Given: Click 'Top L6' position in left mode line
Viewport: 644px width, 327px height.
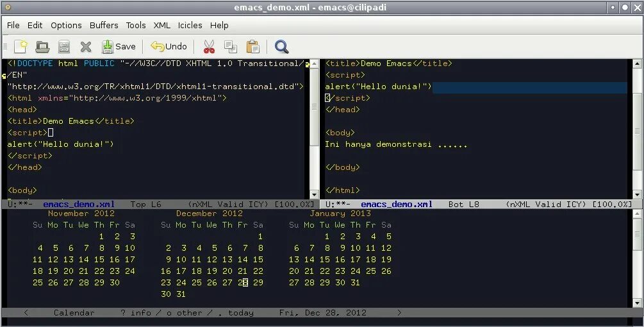Looking at the screenshot, I should point(146,204).
